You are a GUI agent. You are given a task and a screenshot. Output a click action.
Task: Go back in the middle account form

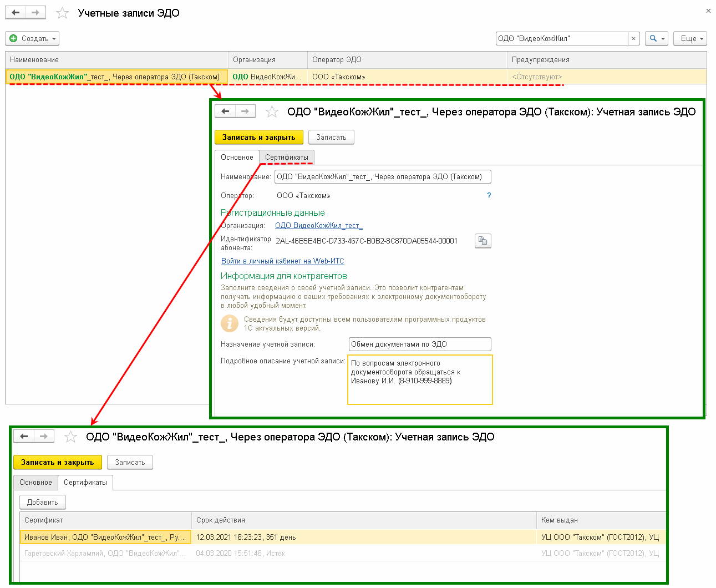(225, 111)
